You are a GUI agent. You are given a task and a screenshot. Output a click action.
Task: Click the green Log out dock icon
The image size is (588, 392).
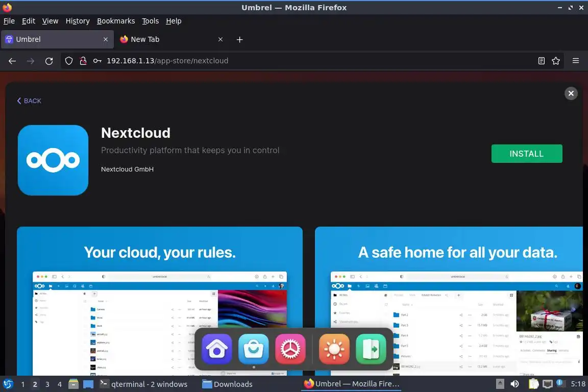[x=371, y=349]
